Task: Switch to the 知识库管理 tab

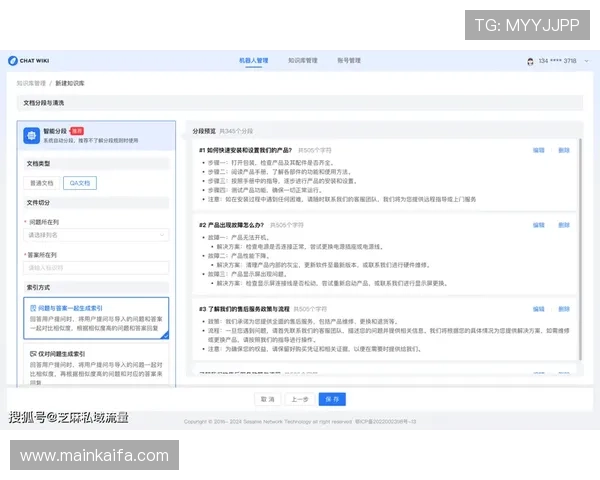Action: (303, 60)
